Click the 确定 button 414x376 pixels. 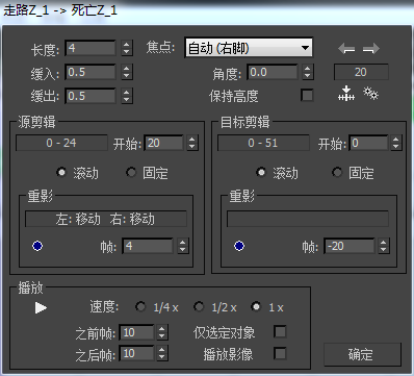362,354
